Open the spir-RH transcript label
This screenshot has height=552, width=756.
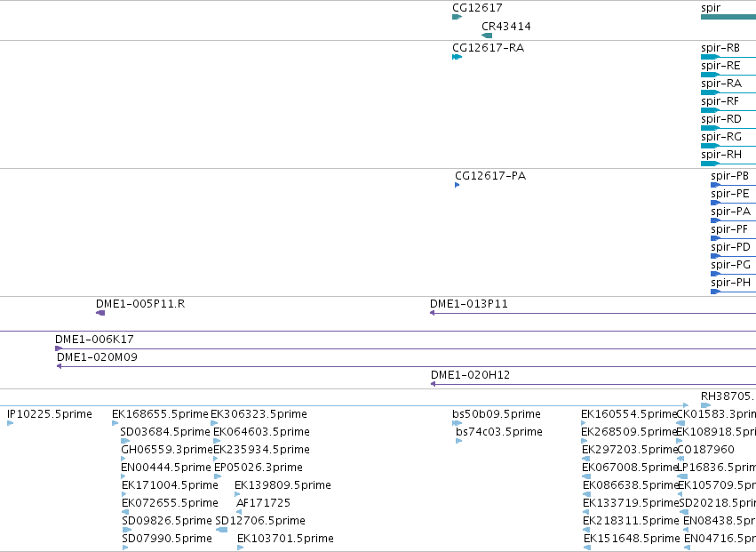pos(721,155)
